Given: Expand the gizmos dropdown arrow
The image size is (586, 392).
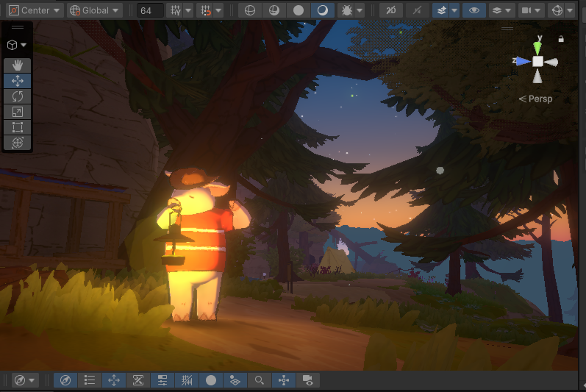Looking at the screenshot, I should click(x=570, y=10).
